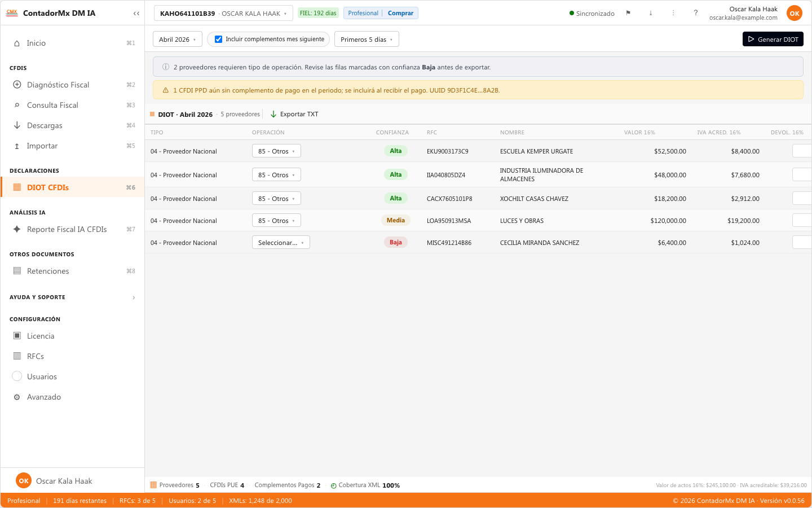Open Diagnóstico Fiscal from the sidebar
This screenshot has height=508, width=812.
[x=72, y=85]
